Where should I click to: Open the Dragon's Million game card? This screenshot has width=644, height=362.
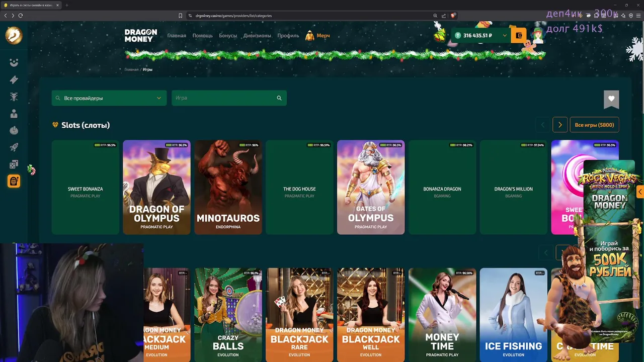click(x=513, y=187)
